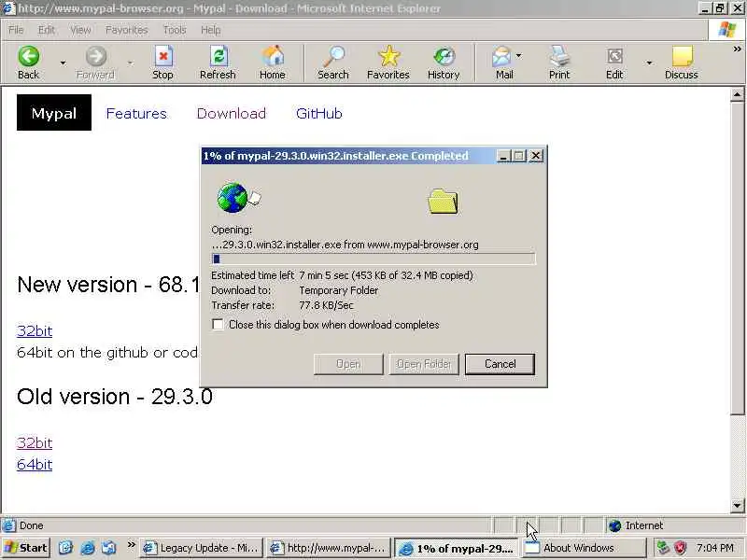747x560 pixels.
Task: Click the '77.8 KB/Sec' transfer rate value
Action: [326, 305]
